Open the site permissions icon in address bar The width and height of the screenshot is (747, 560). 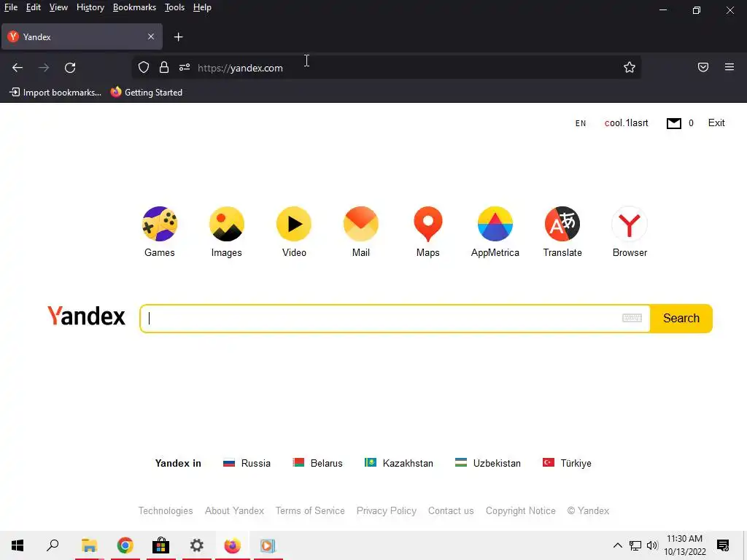coord(185,68)
